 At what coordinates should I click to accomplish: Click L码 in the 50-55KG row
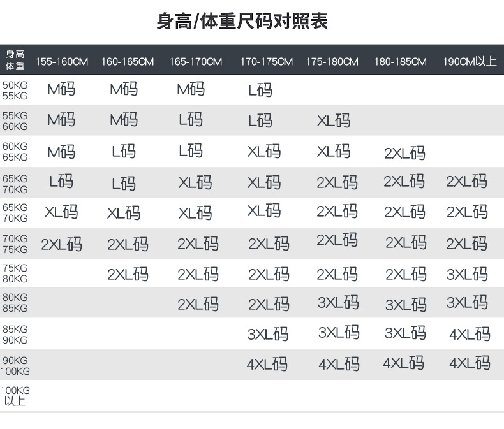(x=260, y=90)
